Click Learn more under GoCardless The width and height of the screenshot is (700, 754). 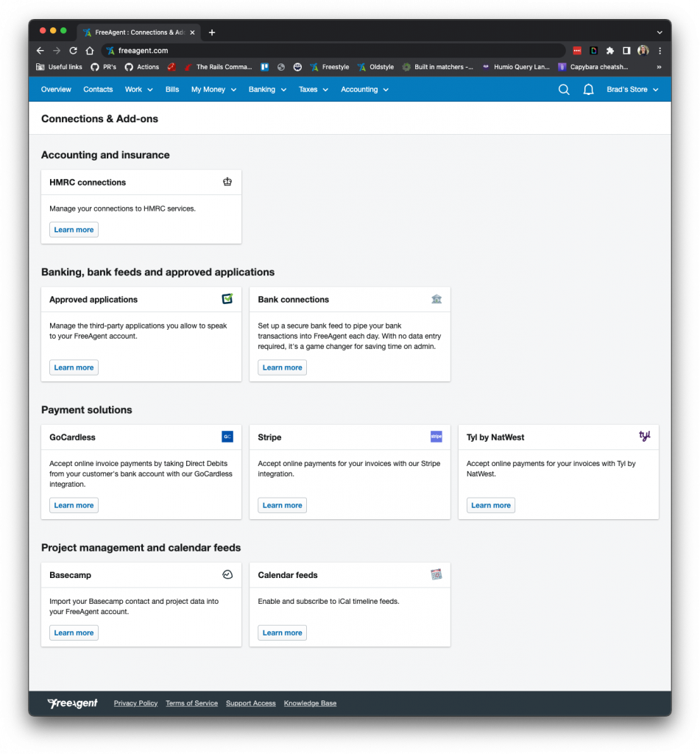pos(74,505)
